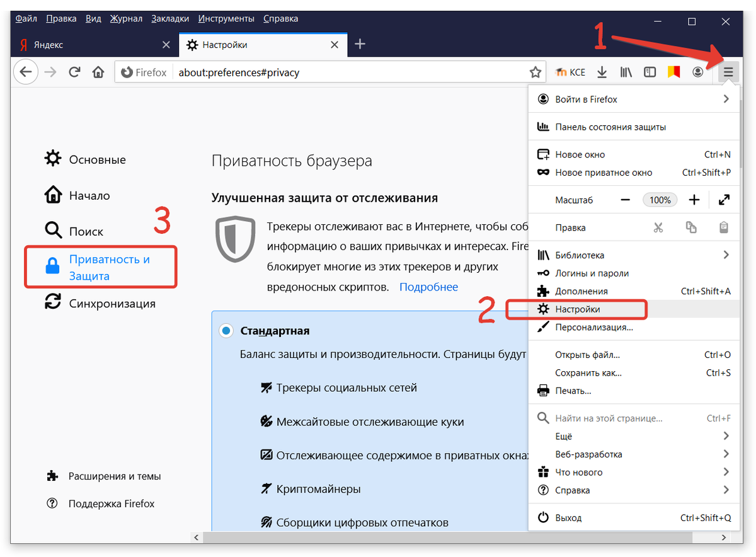Choose Новое приватное окно
Screen dimensions: 756x557
pos(634,173)
